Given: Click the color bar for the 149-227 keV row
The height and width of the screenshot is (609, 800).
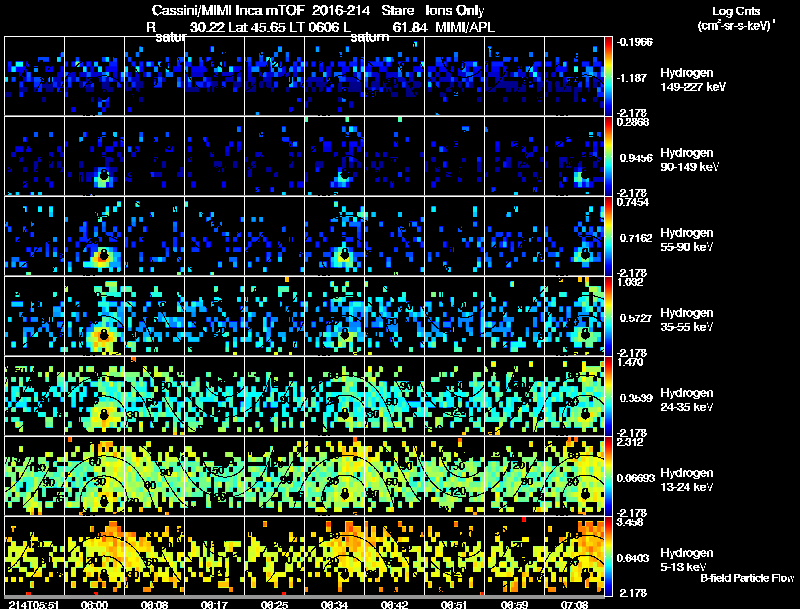Looking at the screenshot, I should click(608, 76).
